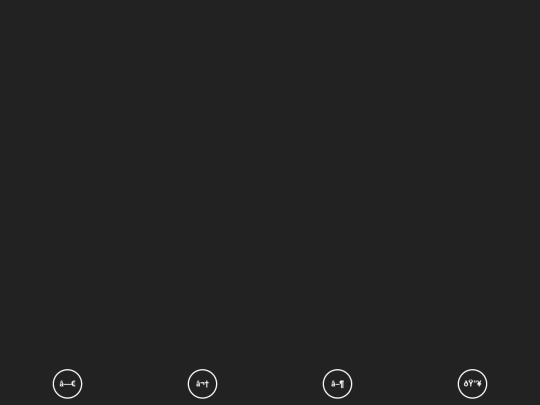
Task: Select the leftmost circle control button
Action: click(x=68, y=384)
